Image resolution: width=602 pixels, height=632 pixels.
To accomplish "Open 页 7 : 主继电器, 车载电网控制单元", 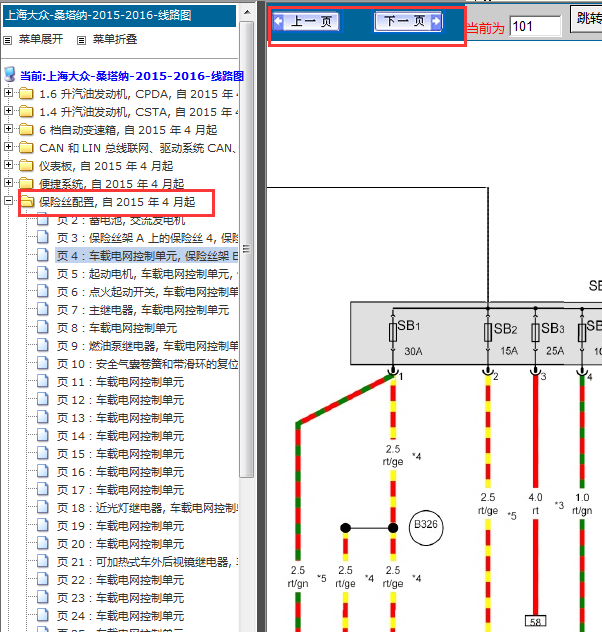I will [143, 310].
